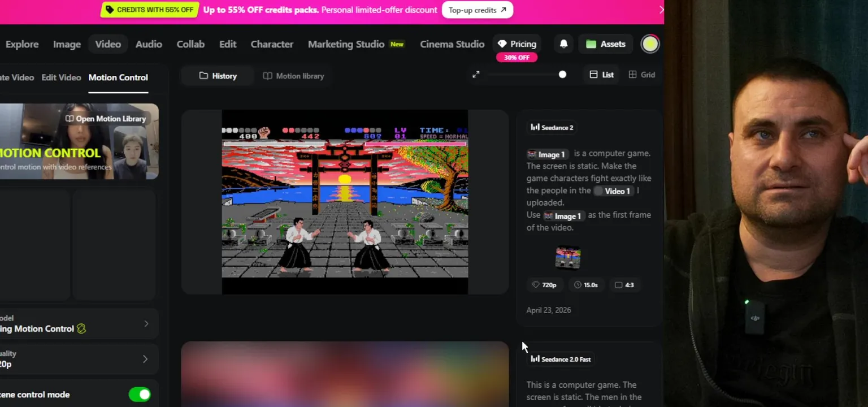868x407 pixels.
Task: Open the blurred second video preview
Action: [345, 374]
